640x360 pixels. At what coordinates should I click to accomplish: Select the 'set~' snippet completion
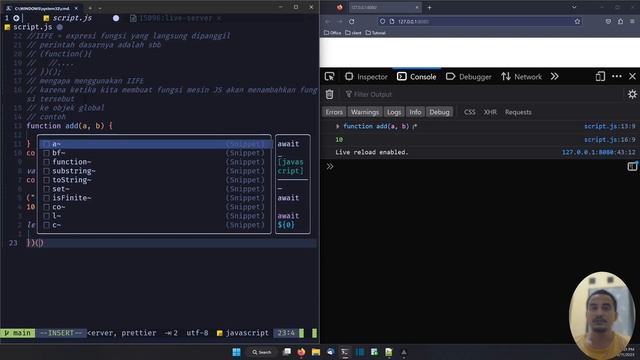click(155, 189)
